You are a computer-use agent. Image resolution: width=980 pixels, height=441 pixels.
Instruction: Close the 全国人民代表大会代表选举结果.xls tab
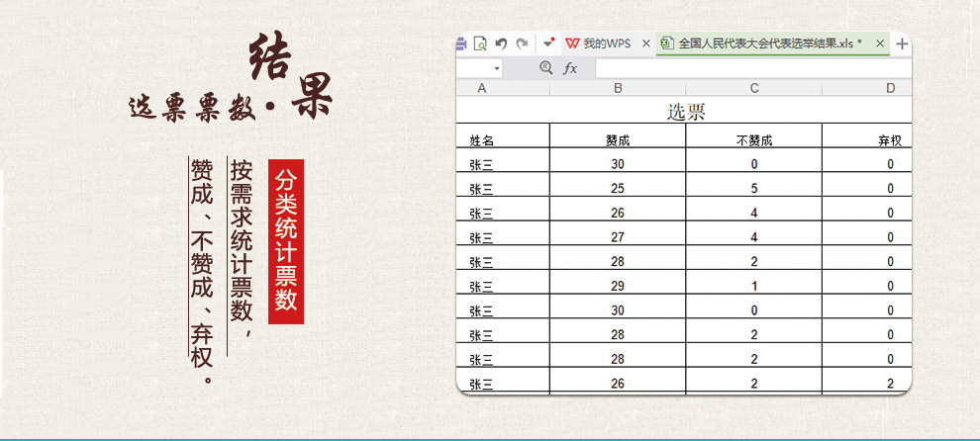point(879,44)
